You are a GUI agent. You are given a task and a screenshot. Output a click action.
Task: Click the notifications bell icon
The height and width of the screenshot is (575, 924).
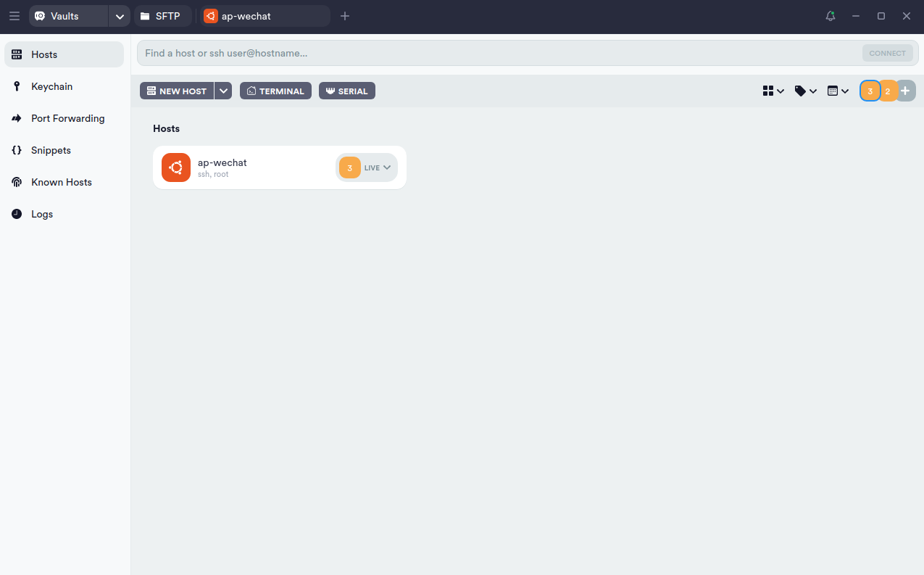click(831, 16)
